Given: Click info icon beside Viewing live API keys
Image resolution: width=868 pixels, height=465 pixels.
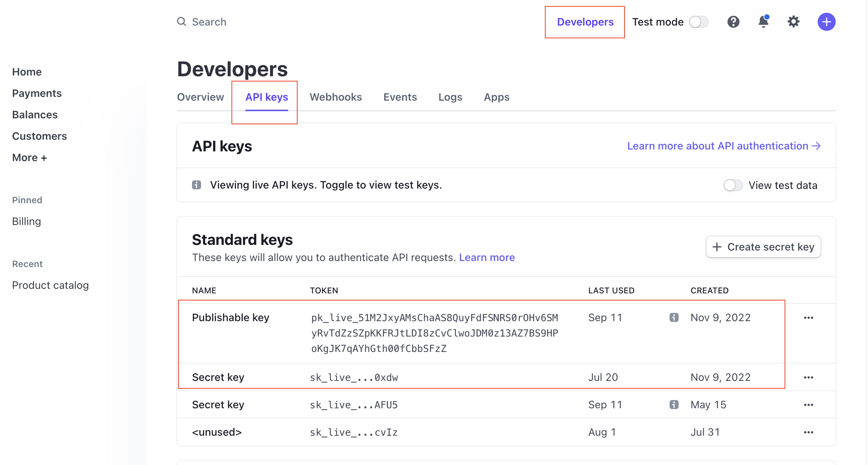Looking at the screenshot, I should pos(197,185).
